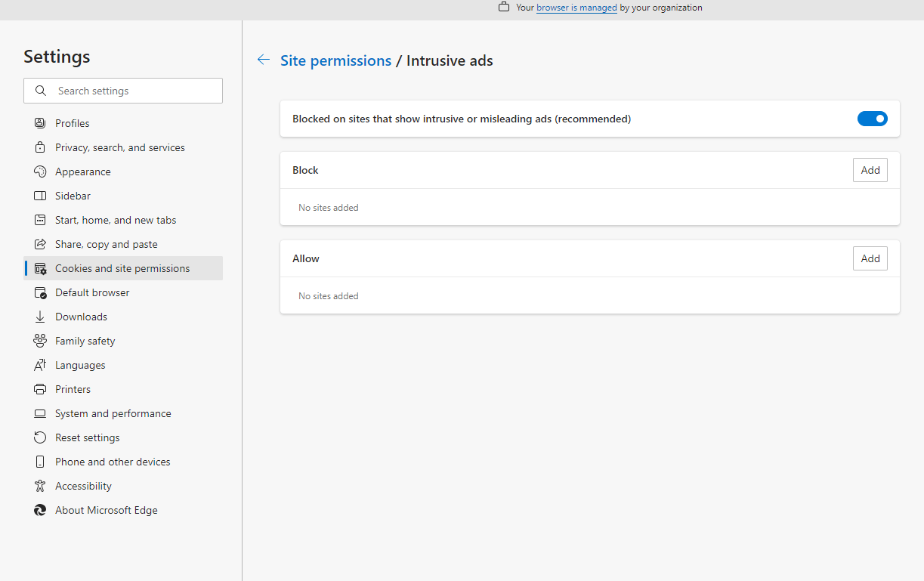The width and height of the screenshot is (924, 581).
Task: Toggle off blocking intrusive or misleading ads
Action: [872, 119]
